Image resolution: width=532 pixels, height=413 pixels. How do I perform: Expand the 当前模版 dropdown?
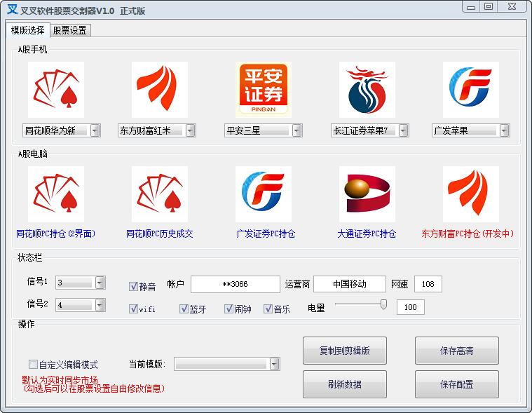tap(274, 364)
